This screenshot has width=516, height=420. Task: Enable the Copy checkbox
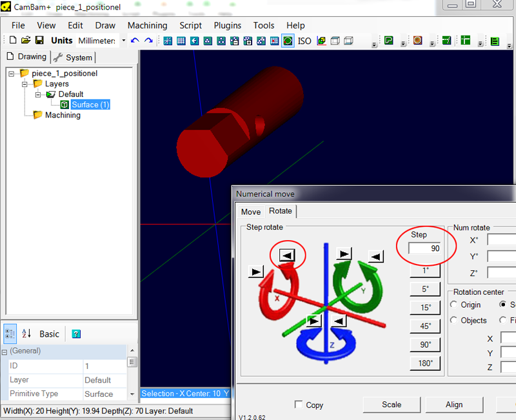(299, 405)
